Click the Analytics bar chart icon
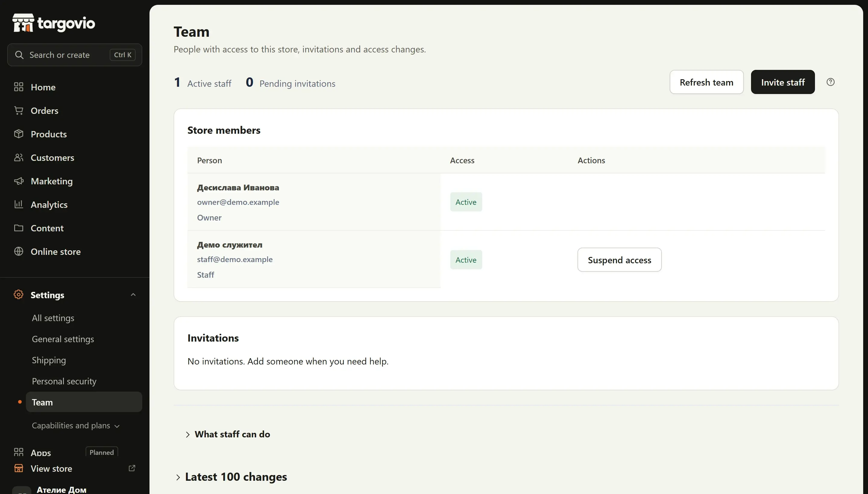The width and height of the screenshot is (868, 494). tap(19, 204)
